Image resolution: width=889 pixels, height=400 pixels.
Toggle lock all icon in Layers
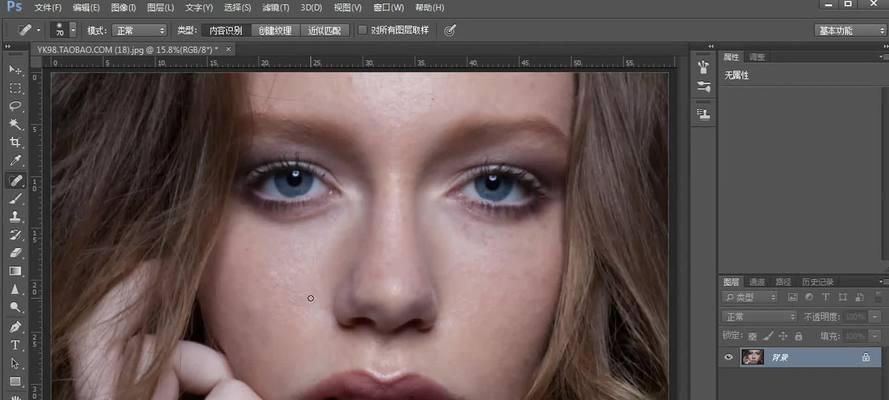click(798, 336)
